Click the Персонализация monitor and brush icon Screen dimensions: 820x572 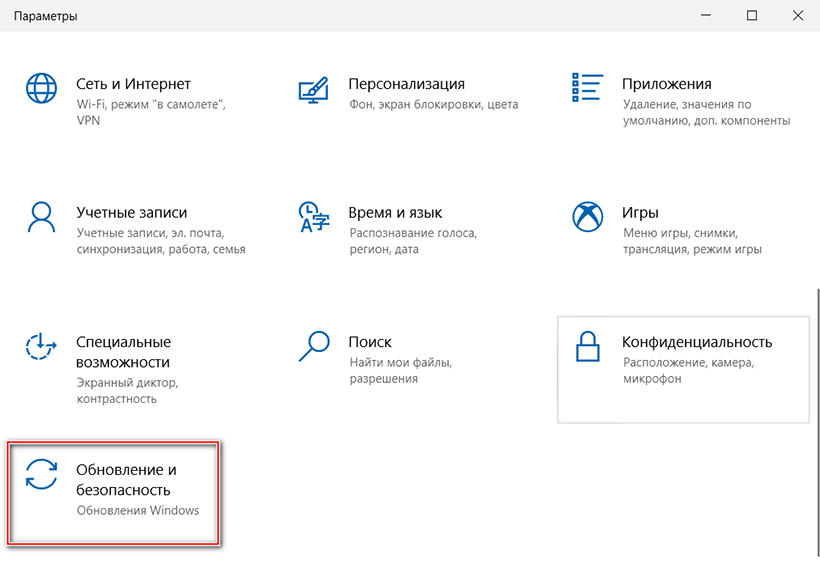click(x=314, y=88)
